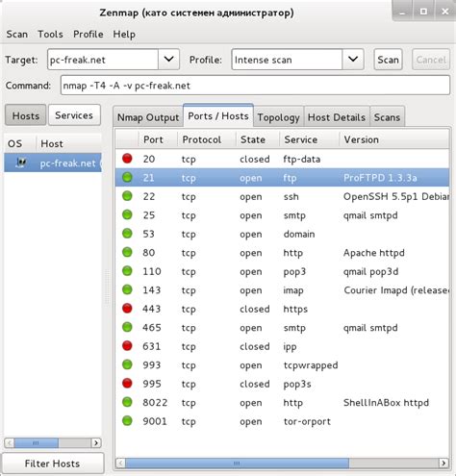Expand the Target dropdown arrow

[x=168, y=60]
